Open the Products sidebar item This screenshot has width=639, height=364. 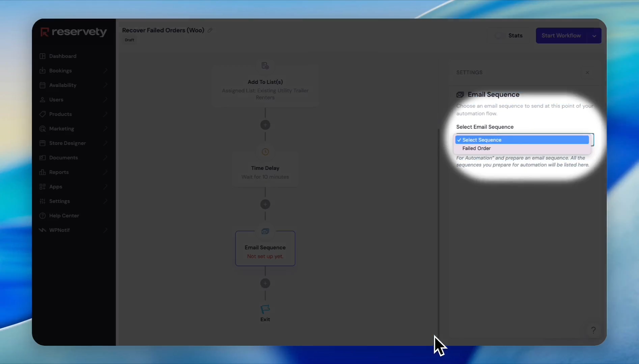pyautogui.click(x=60, y=114)
